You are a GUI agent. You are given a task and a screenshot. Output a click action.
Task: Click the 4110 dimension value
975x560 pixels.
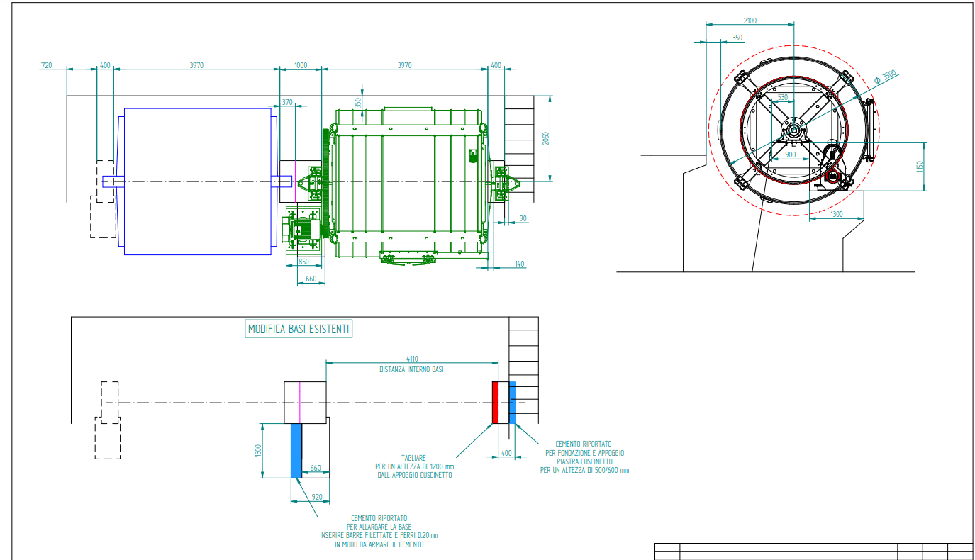412,359
